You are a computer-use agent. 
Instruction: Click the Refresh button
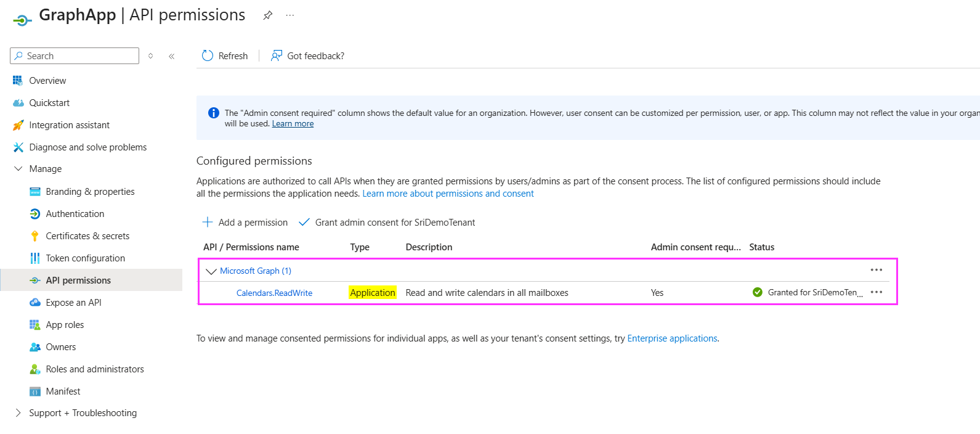click(x=225, y=55)
